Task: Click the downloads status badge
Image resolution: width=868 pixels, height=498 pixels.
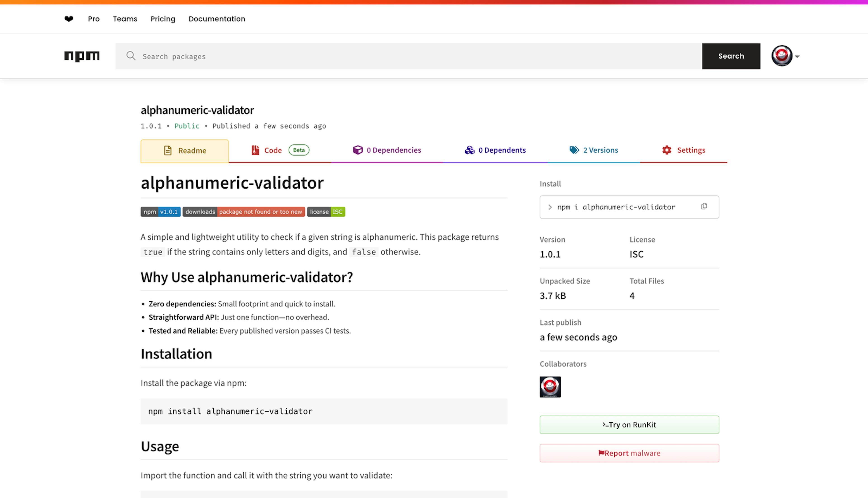Action: pos(243,212)
